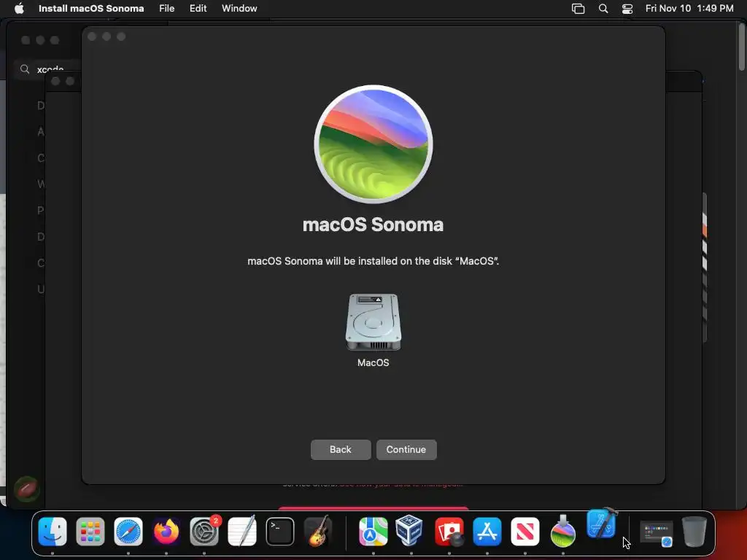Click the scrollbar at right screen edge
Image resolution: width=747 pixels, height=560 pixels.
742,47
